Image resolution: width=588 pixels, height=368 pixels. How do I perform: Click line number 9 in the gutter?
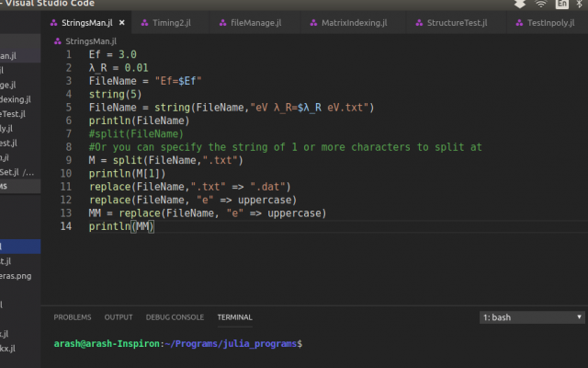[69, 160]
